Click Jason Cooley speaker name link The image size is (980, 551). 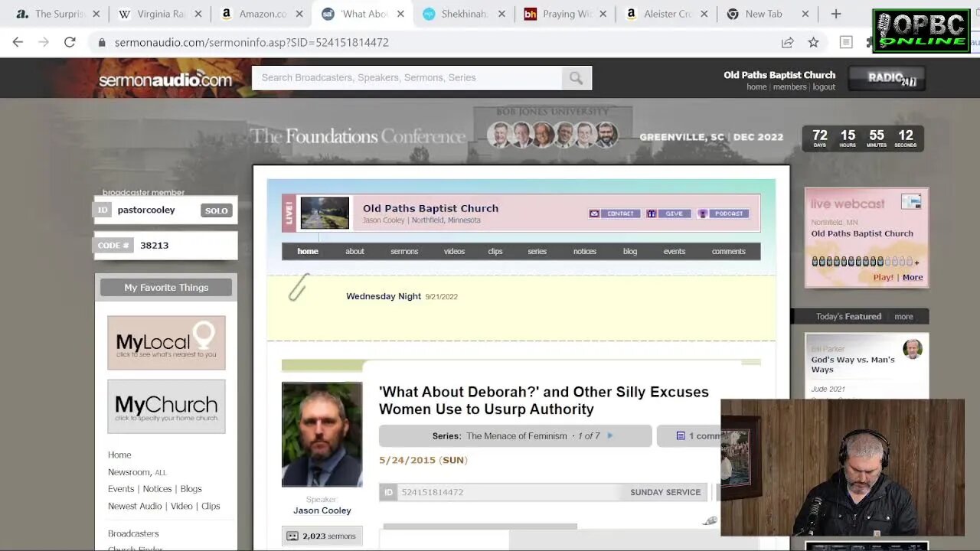(x=322, y=510)
